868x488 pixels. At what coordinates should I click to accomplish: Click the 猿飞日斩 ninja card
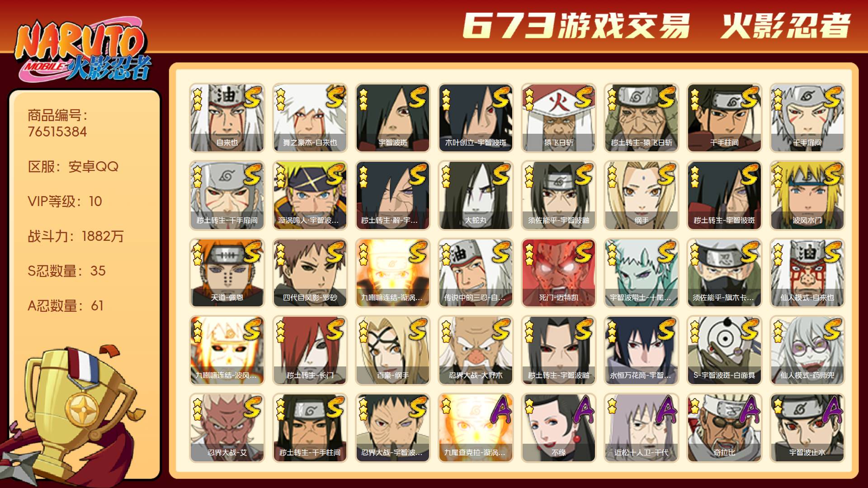point(558,117)
